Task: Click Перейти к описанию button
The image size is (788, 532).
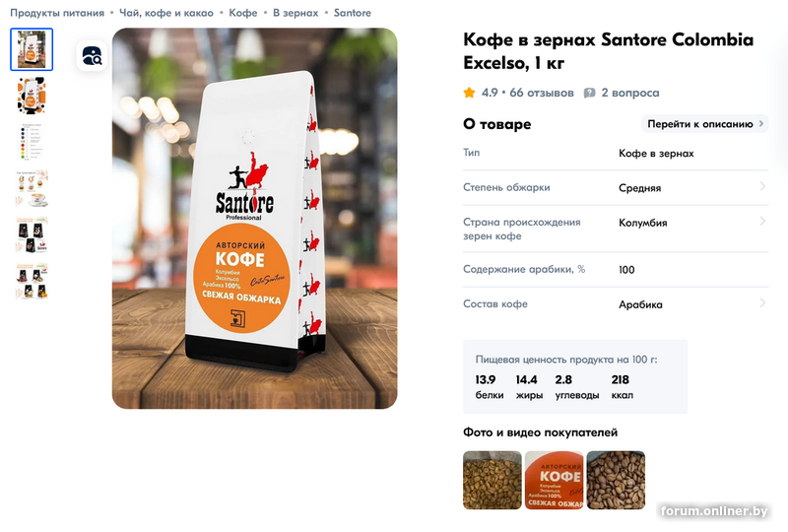Action: tap(704, 124)
